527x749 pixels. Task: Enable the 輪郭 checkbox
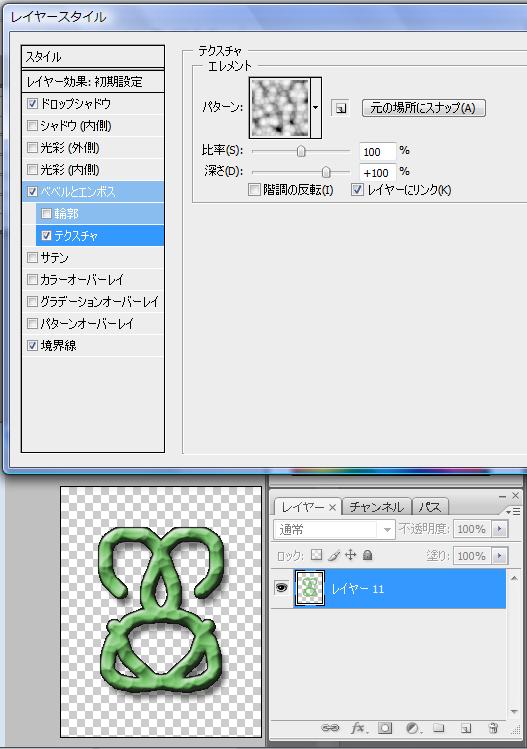(x=46, y=214)
